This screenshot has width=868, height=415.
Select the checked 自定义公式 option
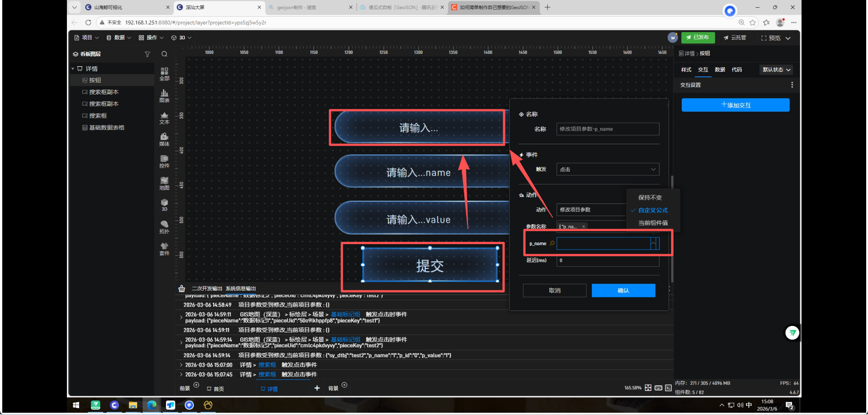pos(652,210)
